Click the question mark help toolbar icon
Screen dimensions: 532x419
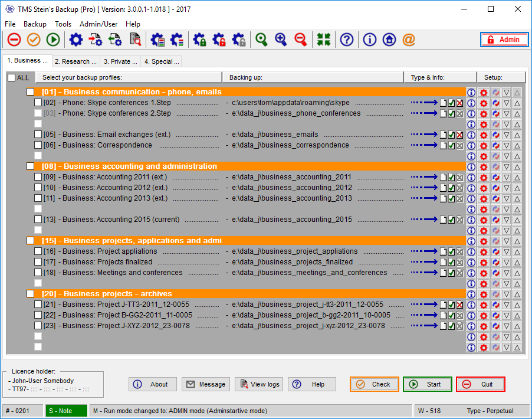point(347,40)
